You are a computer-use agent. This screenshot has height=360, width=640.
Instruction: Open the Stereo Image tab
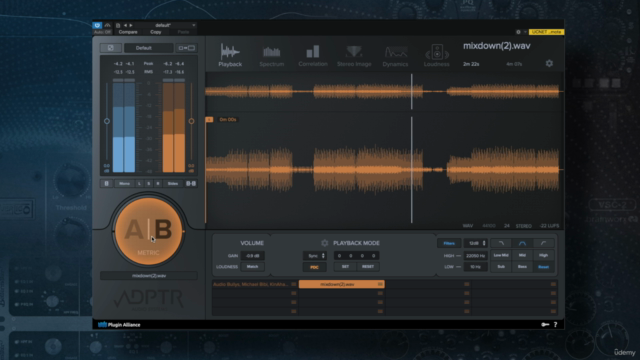coord(354,56)
